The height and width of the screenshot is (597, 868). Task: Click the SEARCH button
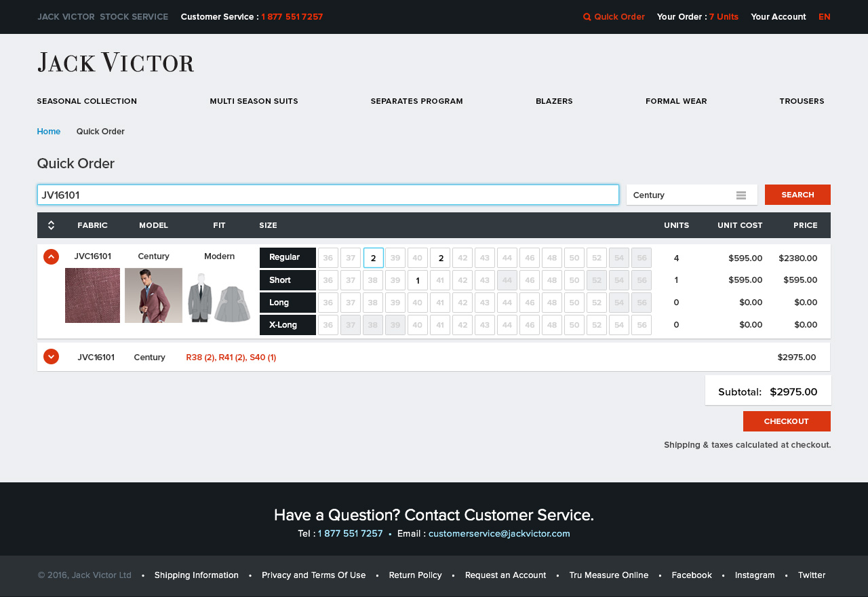797,195
